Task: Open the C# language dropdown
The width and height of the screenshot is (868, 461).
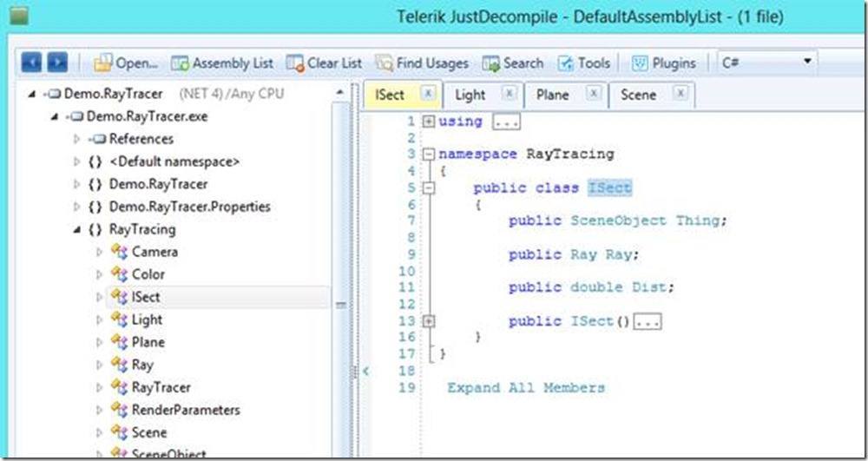Action: click(x=767, y=62)
